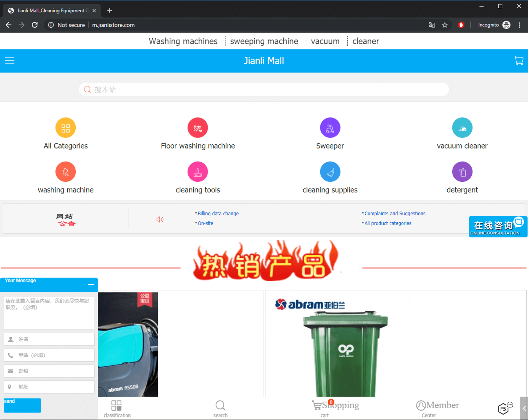The height and width of the screenshot is (420, 528).
Task: Open the green trash bin product thumbnail
Action: click(345, 352)
